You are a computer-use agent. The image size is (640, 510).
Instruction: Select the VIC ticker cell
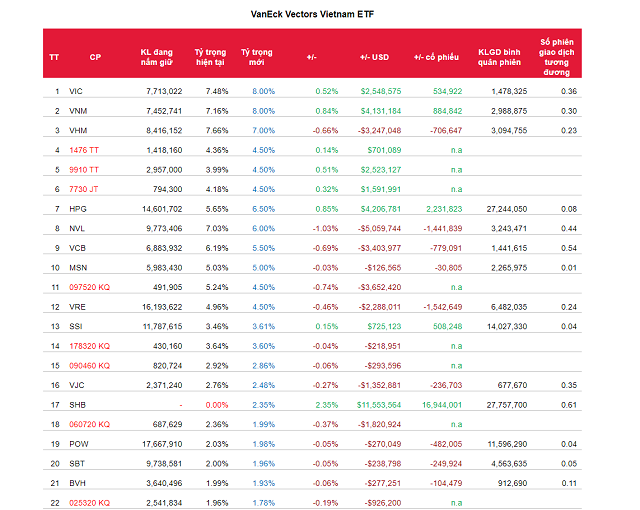click(76, 91)
